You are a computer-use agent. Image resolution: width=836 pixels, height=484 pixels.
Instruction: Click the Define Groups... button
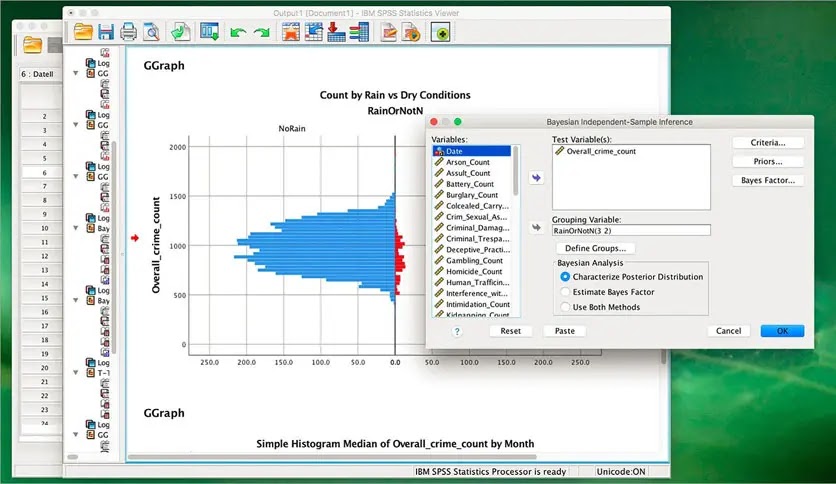click(596, 248)
